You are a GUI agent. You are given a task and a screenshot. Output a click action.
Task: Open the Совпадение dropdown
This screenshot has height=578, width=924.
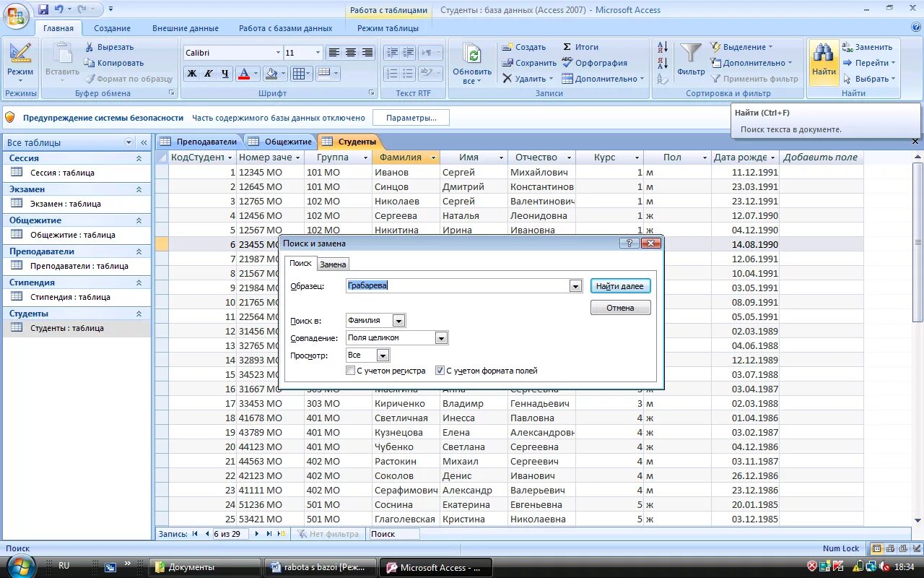[x=441, y=338]
